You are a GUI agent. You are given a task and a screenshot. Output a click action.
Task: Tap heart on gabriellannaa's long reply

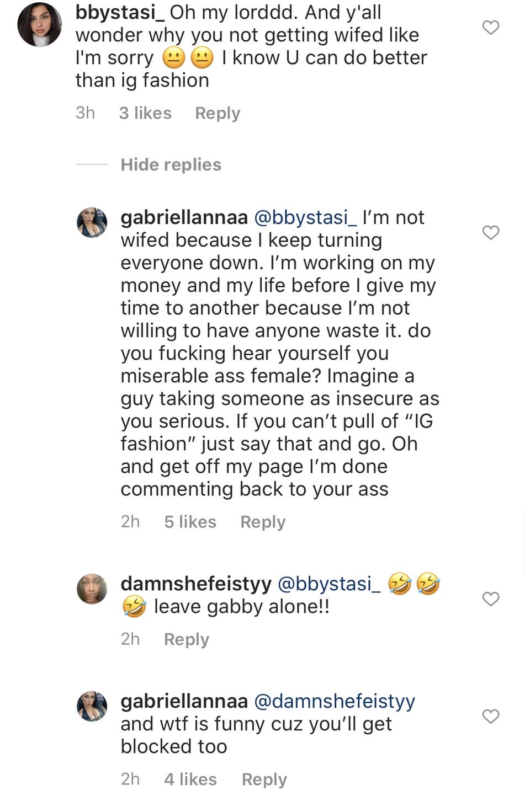coord(491,232)
